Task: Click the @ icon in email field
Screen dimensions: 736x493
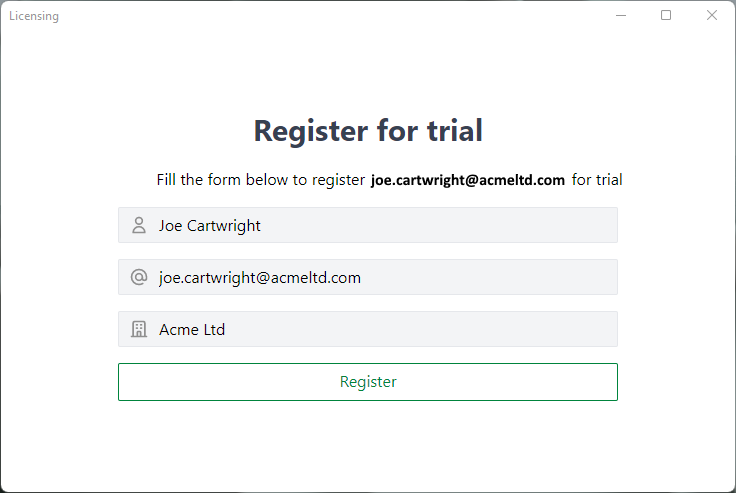Action: (139, 277)
